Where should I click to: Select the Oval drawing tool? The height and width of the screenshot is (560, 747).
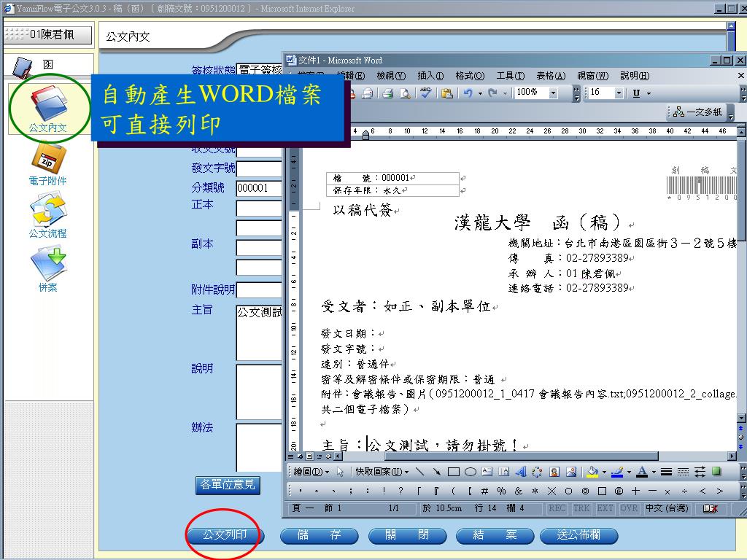[x=471, y=472]
